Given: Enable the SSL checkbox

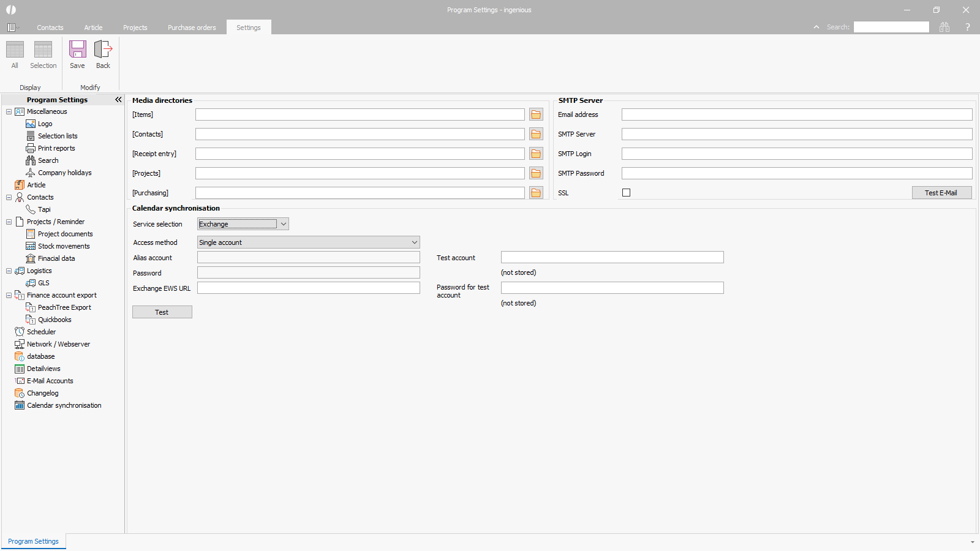Looking at the screenshot, I should point(626,193).
